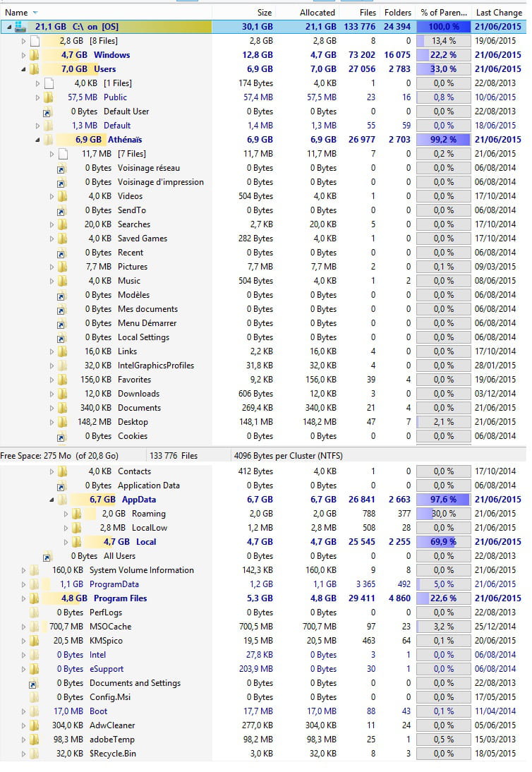Sort by the Last Change column header

coord(499,12)
